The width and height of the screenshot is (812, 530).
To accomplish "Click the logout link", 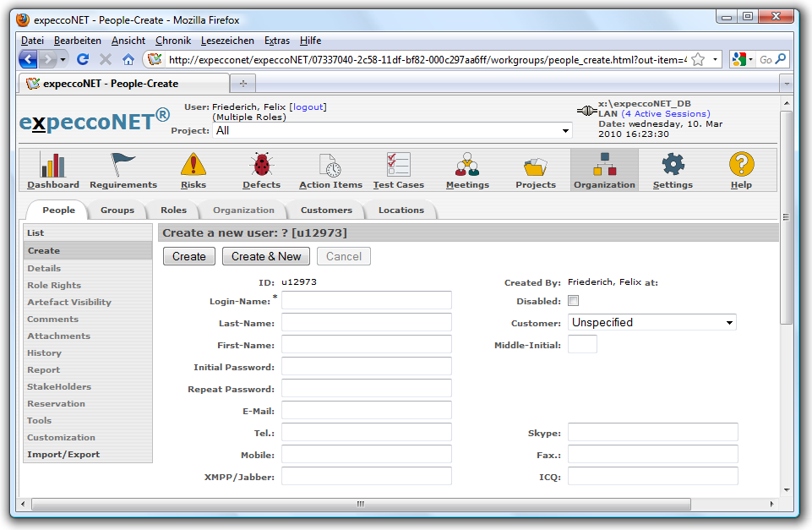I will point(308,107).
